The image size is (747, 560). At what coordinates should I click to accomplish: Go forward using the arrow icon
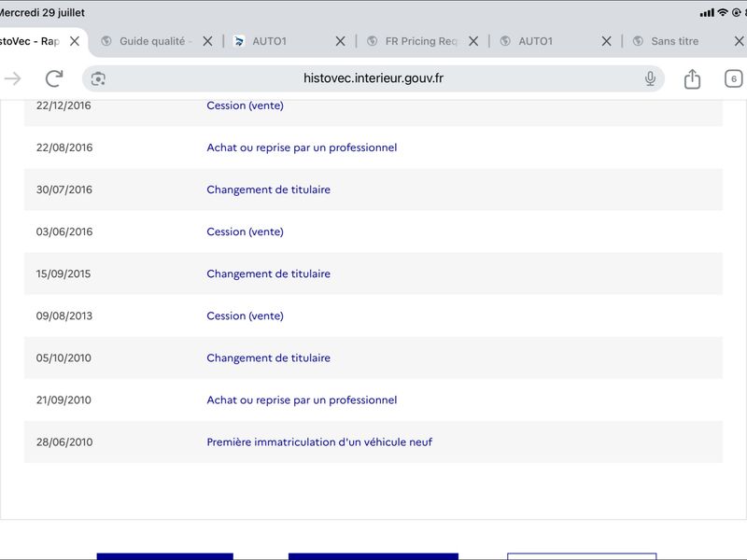(13, 78)
